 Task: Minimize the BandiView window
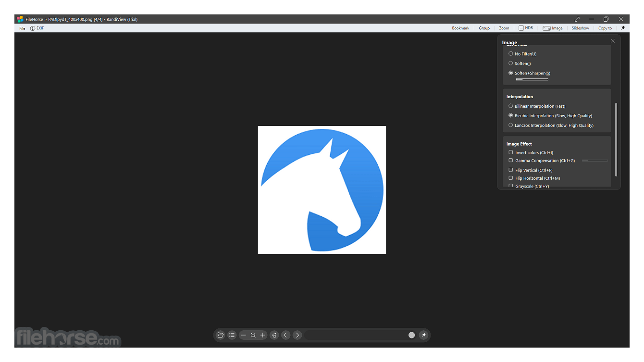pos(592,19)
